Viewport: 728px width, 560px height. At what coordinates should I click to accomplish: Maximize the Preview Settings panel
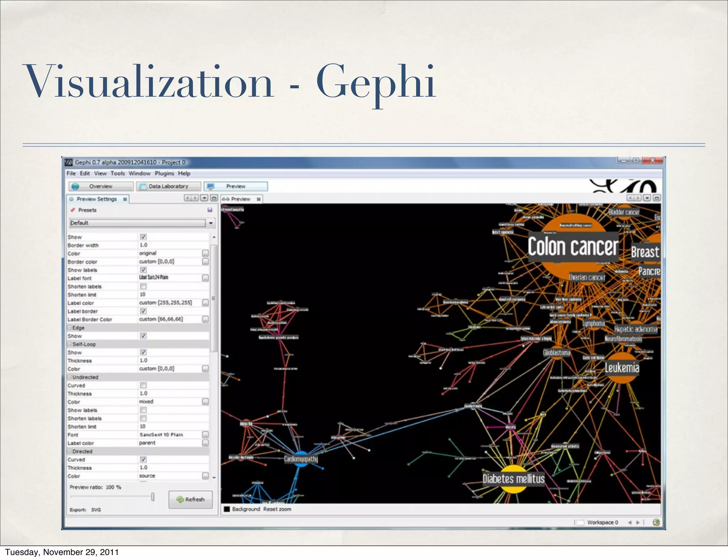(214, 198)
